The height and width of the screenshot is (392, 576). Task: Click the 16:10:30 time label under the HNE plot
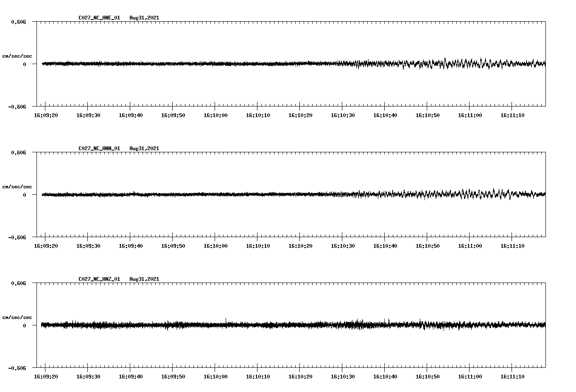(343, 115)
